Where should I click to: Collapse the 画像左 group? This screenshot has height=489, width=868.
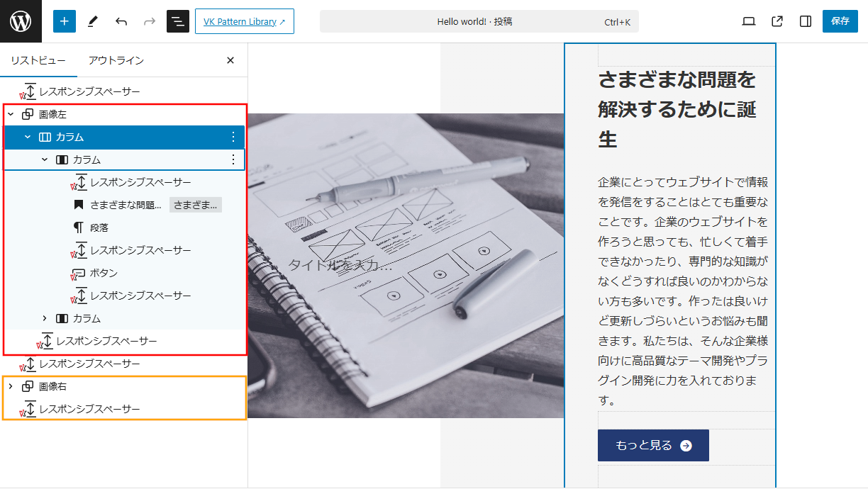click(x=11, y=114)
